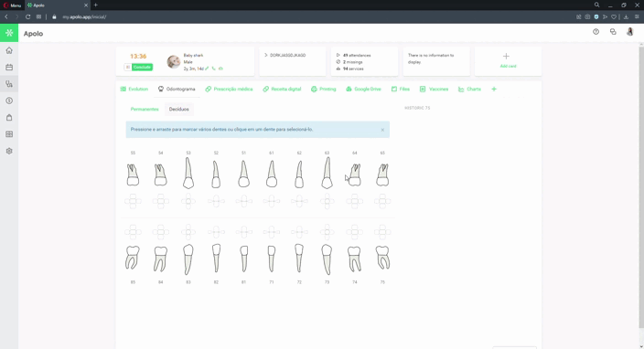This screenshot has height=349, width=644.
Task: Open the calendar icon in left sidebar
Action: (9, 68)
